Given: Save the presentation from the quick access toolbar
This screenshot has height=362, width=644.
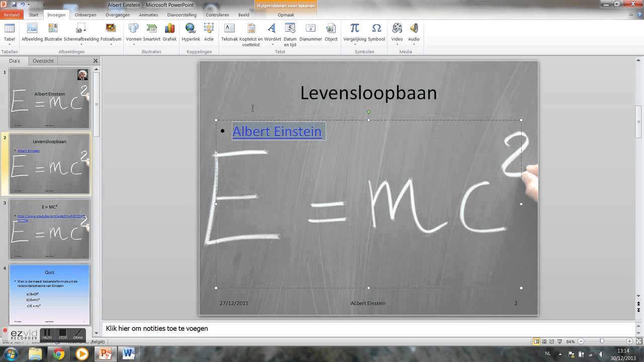Looking at the screenshot, I should pyautogui.click(x=14, y=5).
